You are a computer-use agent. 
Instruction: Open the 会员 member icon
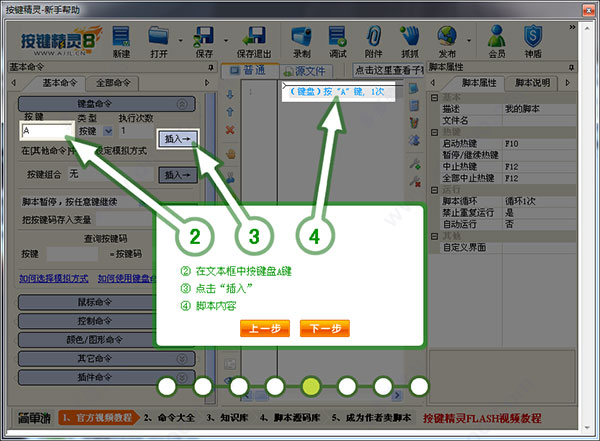tap(497, 41)
